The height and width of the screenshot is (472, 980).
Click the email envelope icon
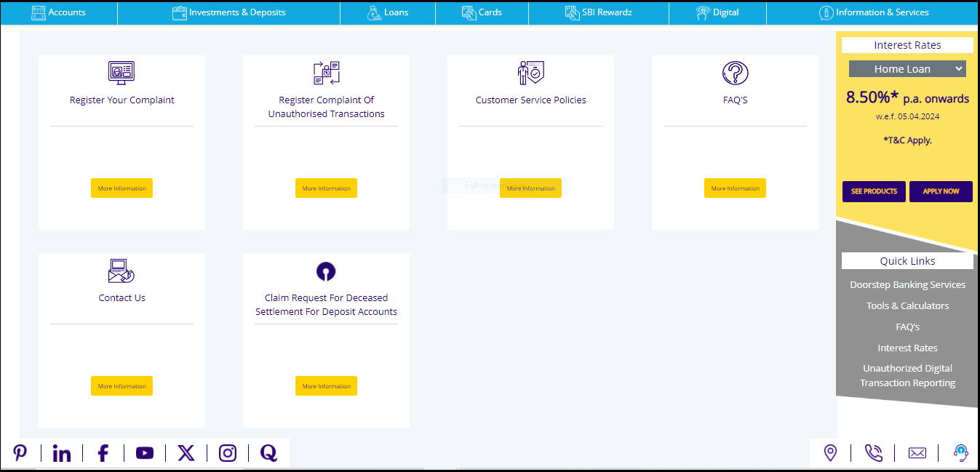pyautogui.click(x=917, y=453)
